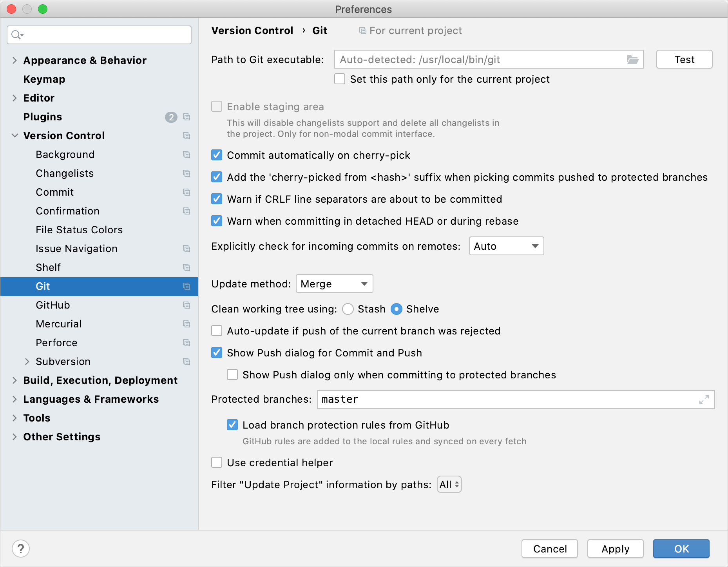Screen dimensions: 728x567
Task: Toggle the cherry-picked from hash suffix checkbox
Action: 217,177
